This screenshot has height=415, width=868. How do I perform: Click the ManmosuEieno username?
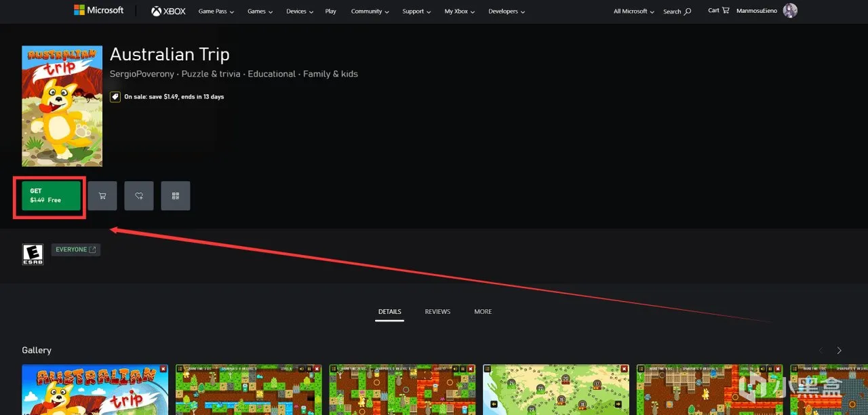[757, 11]
